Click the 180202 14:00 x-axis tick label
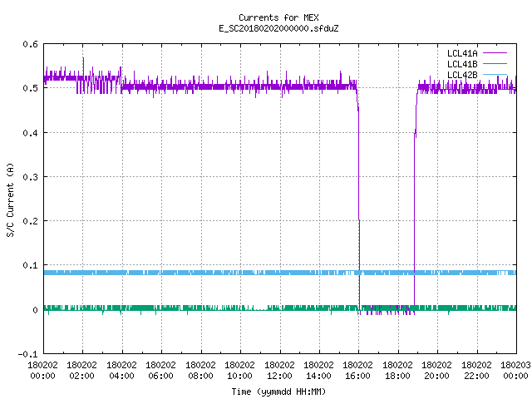 click(318, 371)
